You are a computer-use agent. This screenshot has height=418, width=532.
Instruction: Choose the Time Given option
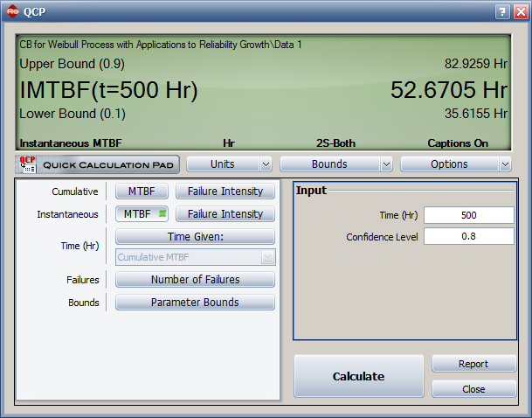click(195, 236)
